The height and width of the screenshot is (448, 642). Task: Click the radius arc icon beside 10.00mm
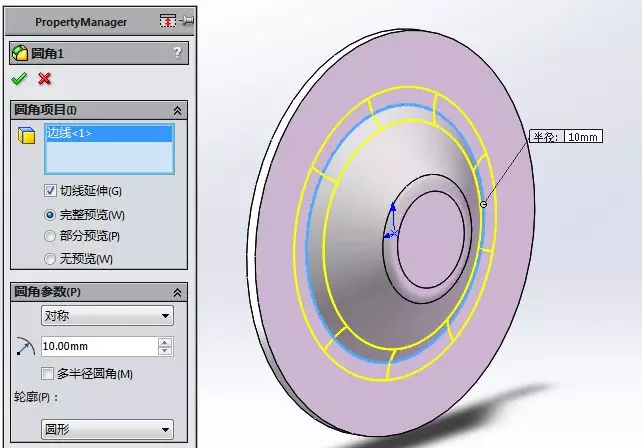pos(25,346)
